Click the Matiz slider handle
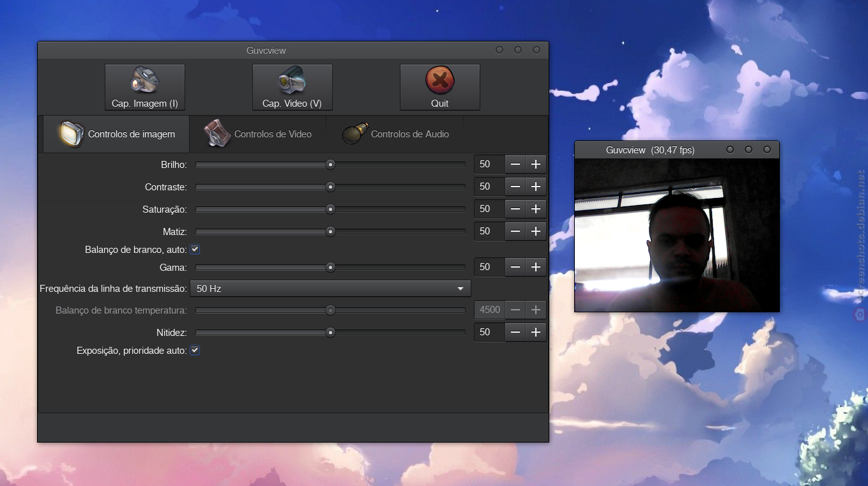 330,231
